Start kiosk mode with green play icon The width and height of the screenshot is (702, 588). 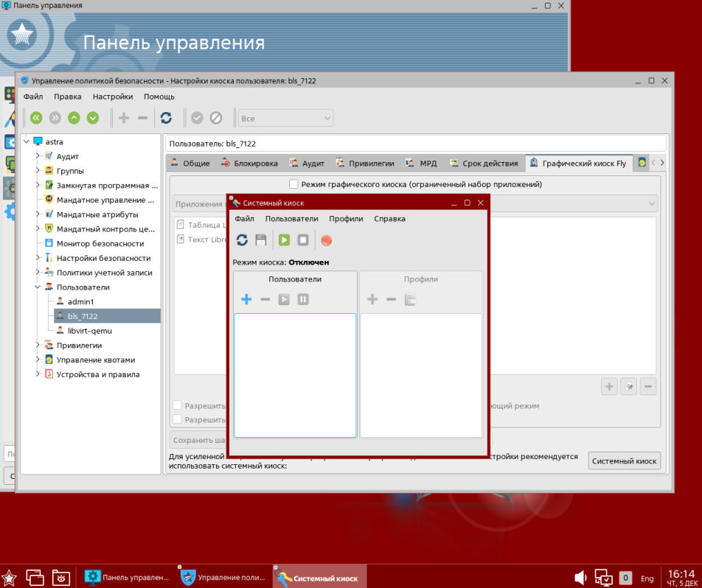[284, 240]
